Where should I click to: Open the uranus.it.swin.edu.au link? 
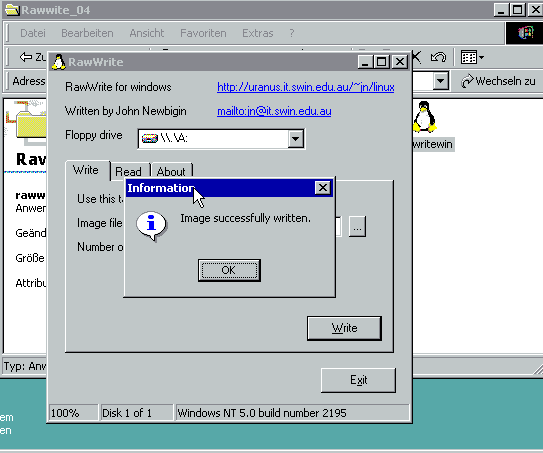306,87
